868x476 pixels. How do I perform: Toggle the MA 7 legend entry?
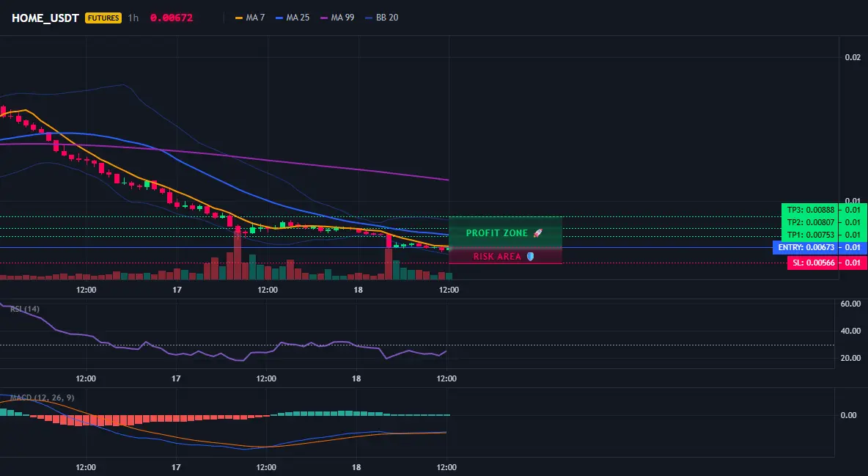(x=250, y=18)
